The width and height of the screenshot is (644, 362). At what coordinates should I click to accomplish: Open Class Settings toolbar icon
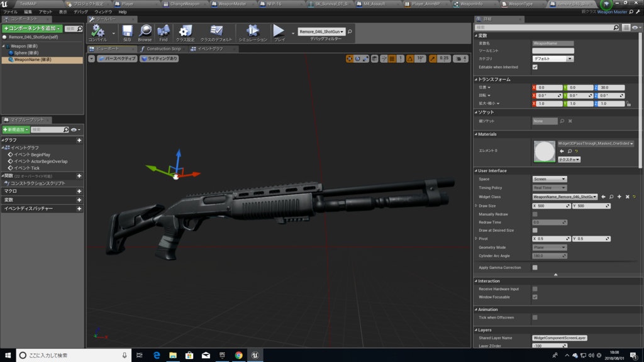[x=186, y=33]
